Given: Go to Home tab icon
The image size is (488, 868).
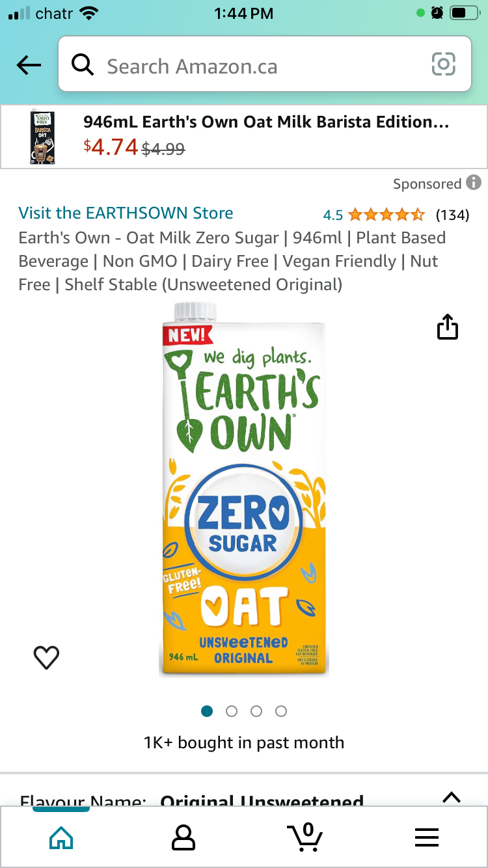Looking at the screenshot, I should click(x=61, y=837).
